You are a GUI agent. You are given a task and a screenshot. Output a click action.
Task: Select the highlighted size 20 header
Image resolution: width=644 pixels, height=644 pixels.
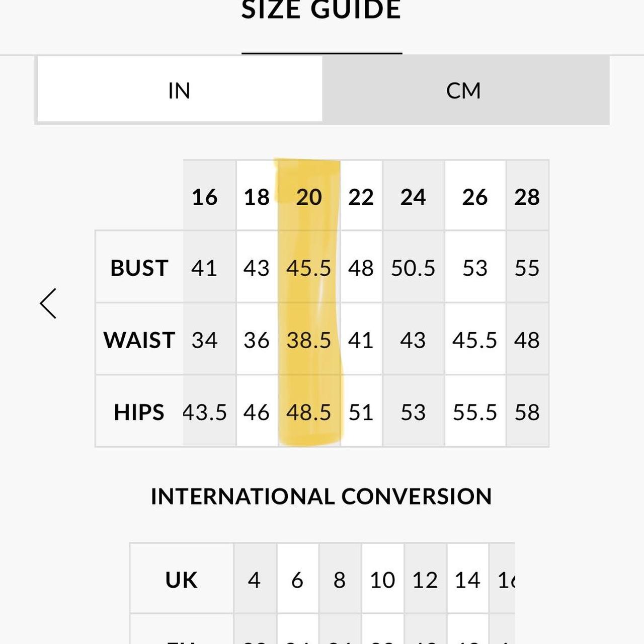[309, 197]
